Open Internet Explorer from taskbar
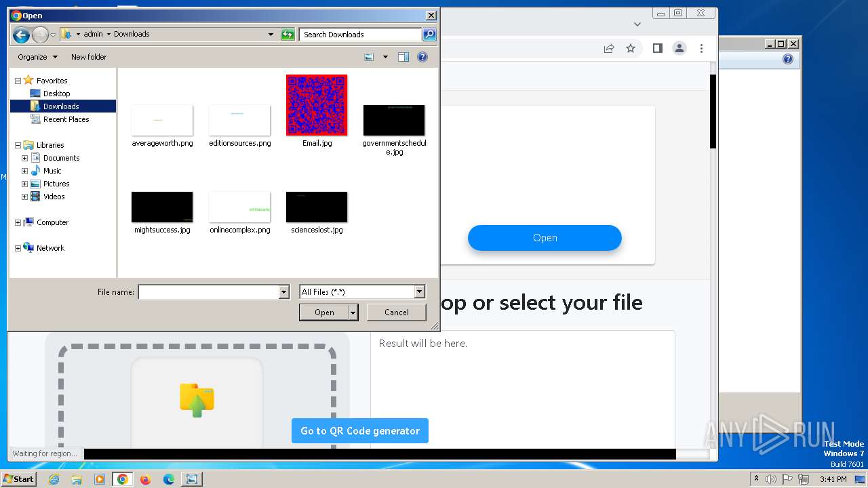The image size is (868, 488). (x=54, y=479)
